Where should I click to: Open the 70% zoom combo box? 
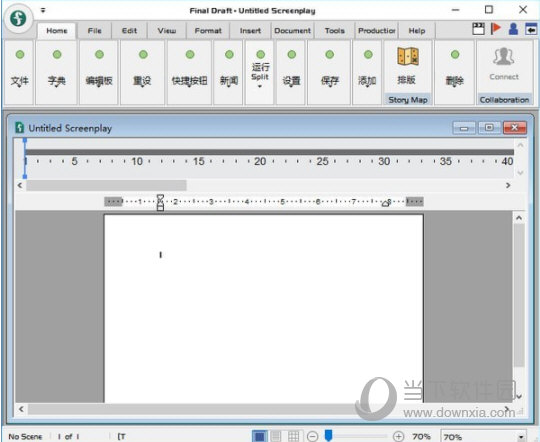[x=484, y=436]
